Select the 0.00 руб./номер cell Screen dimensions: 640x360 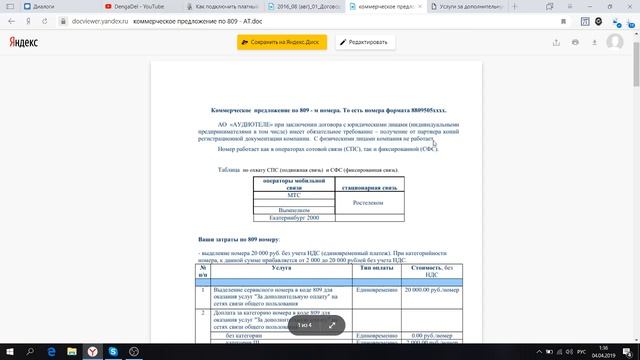click(432, 336)
